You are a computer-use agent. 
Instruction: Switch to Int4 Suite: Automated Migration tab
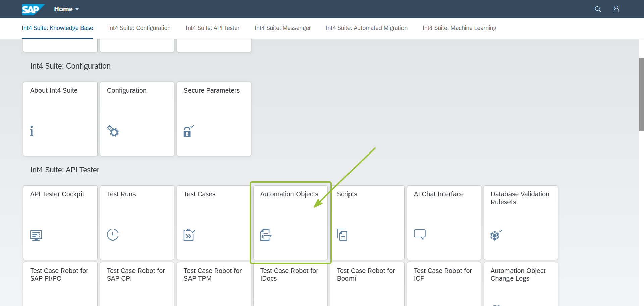tap(367, 28)
